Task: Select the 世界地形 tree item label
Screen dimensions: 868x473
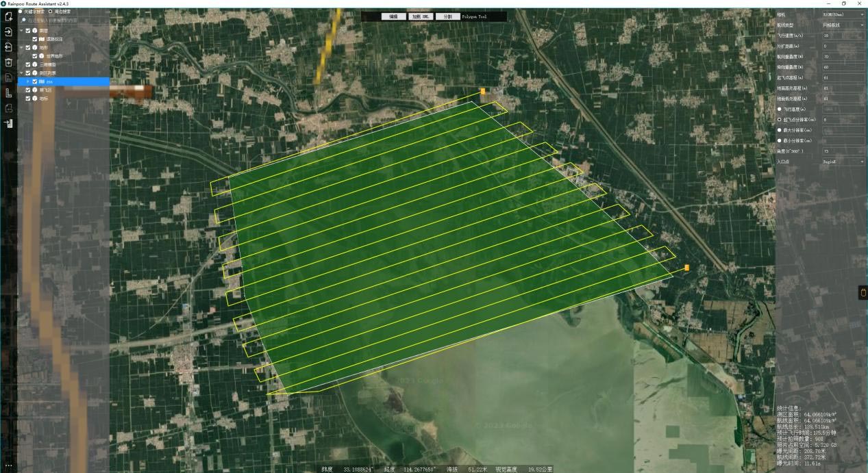Action: click(x=55, y=55)
